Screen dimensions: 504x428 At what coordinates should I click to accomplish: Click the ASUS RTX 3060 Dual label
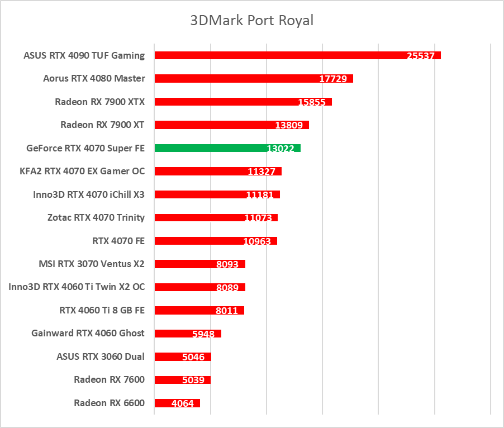(x=101, y=356)
